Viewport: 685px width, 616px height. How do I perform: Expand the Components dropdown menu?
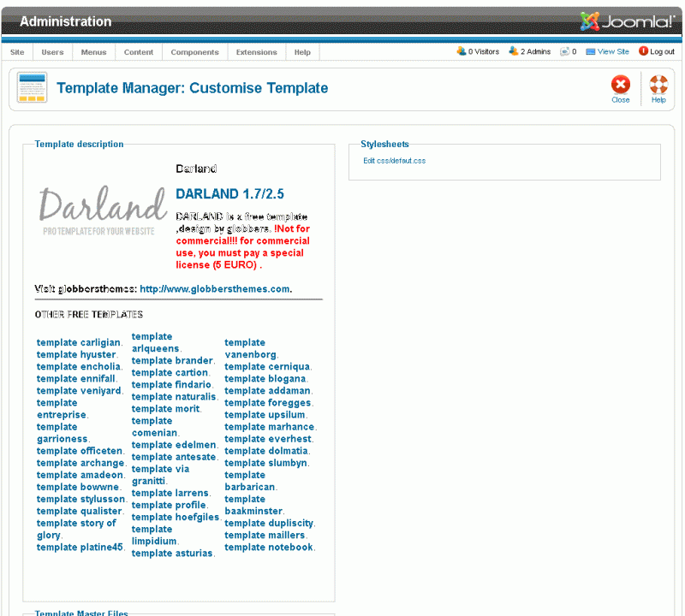(x=194, y=52)
